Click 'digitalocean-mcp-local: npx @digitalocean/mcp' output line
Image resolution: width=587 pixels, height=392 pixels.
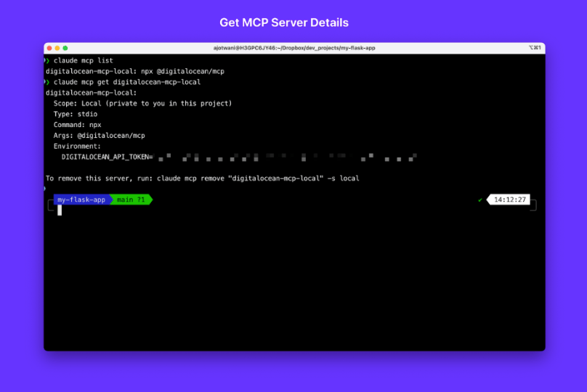pyautogui.click(x=135, y=71)
